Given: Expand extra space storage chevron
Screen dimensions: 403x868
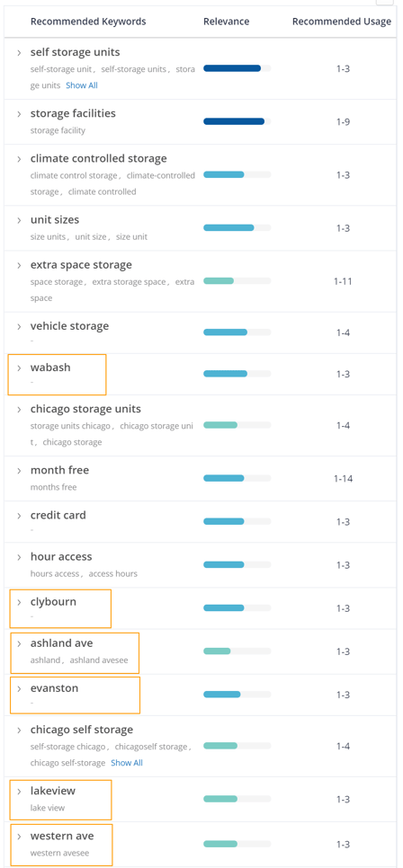Looking at the screenshot, I should [x=19, y=265].
